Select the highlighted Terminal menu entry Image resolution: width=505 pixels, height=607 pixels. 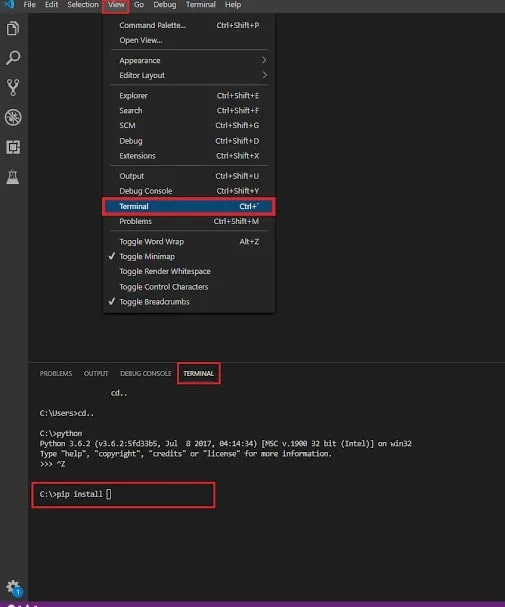point(189,206)
